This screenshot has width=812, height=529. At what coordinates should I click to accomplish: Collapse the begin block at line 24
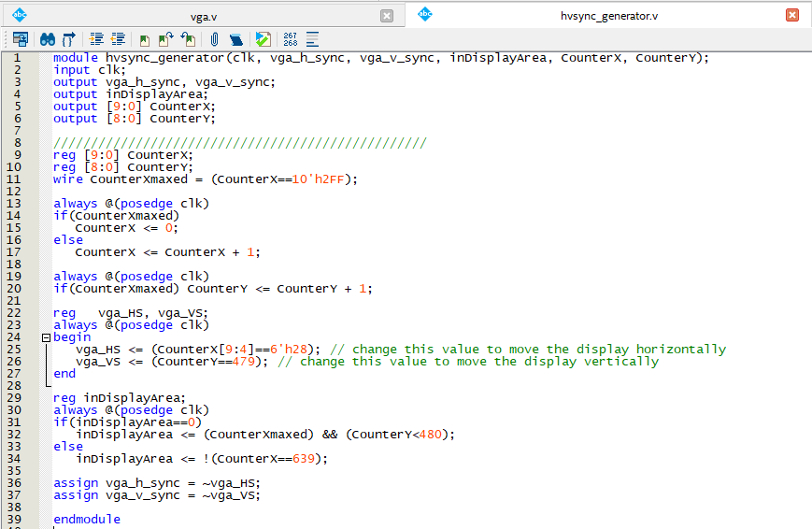pos(46,337)
